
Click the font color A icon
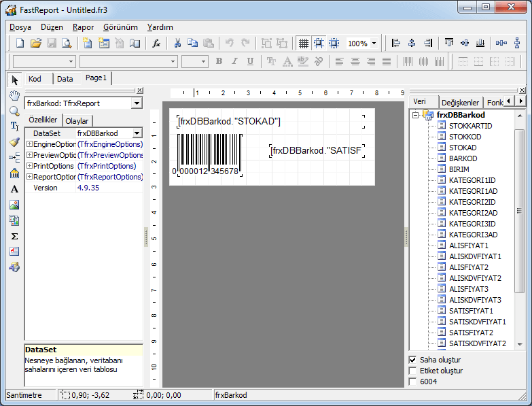pyautogui.click(x=287, y=61)
